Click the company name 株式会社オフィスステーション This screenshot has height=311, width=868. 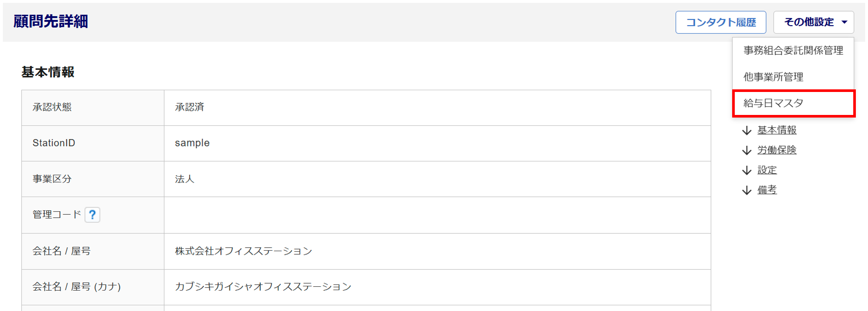(x=243, y=251)
